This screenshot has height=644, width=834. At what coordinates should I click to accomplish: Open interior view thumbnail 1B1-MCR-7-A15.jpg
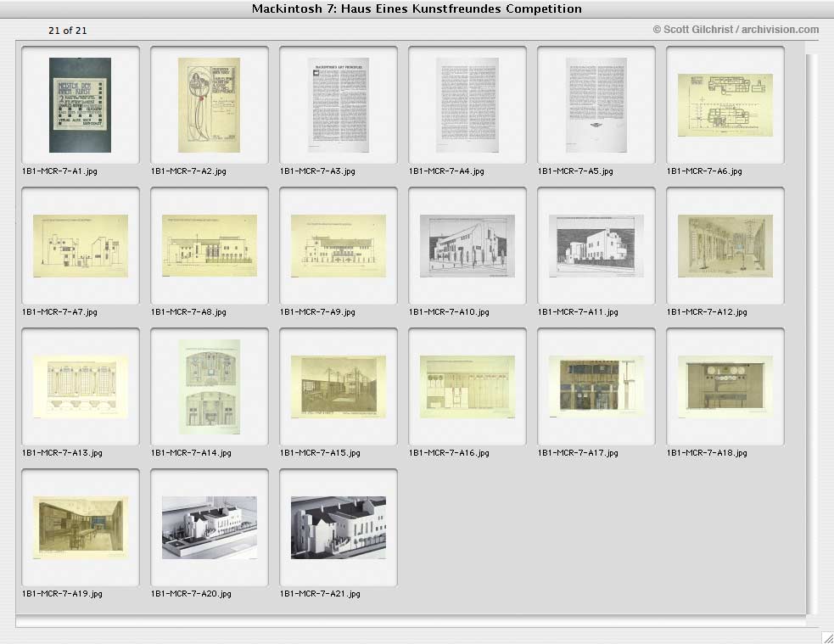[339, 387]
